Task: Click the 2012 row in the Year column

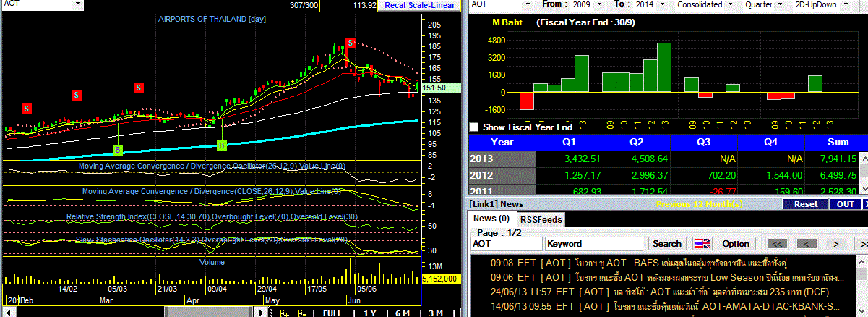Action: (502, 174)
